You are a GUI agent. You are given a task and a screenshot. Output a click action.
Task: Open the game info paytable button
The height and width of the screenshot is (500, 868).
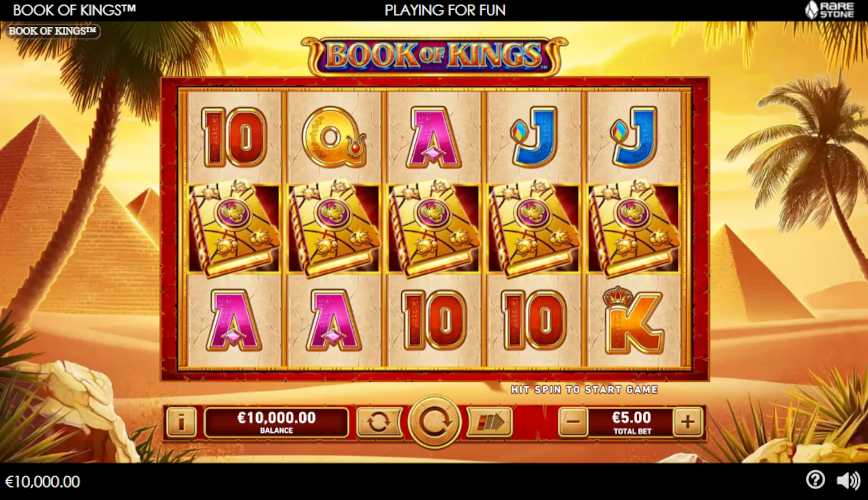pos(181,423)
